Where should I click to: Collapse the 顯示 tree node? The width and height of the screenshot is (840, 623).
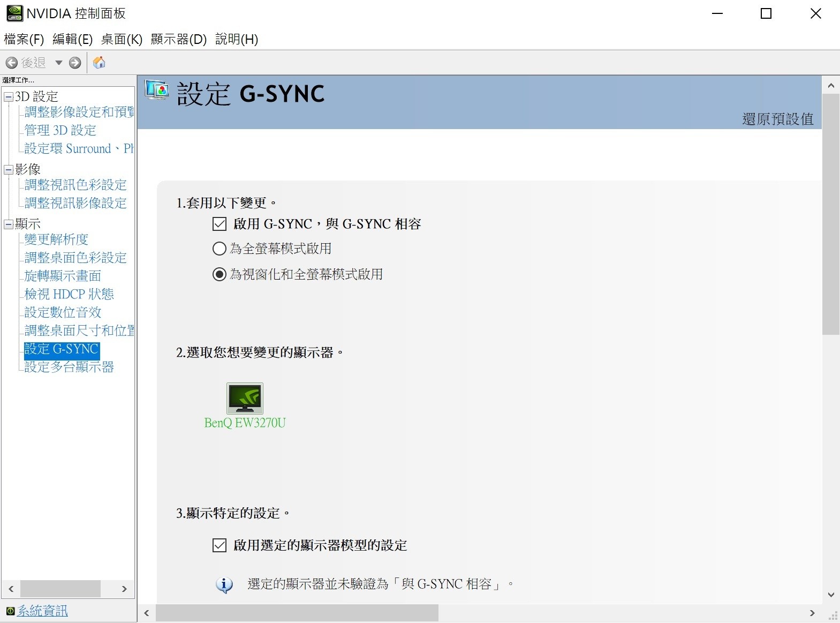coord(9,224)
